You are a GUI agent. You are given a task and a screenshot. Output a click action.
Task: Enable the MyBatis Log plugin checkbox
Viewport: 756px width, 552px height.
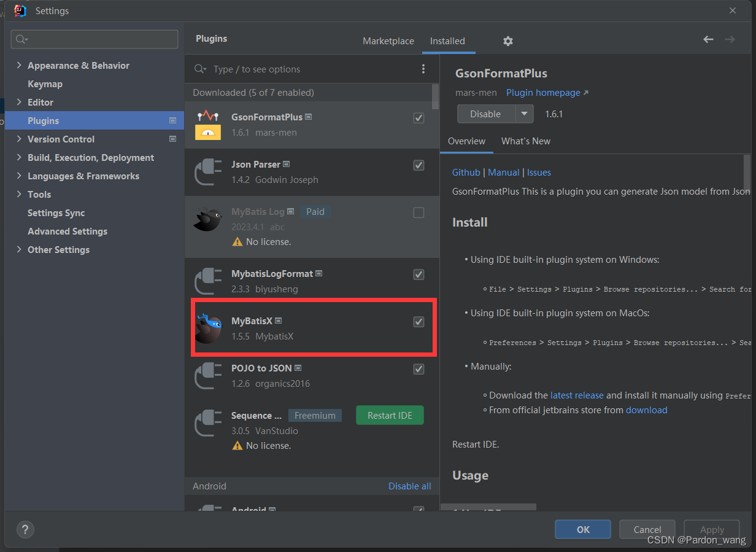point(418,212)
